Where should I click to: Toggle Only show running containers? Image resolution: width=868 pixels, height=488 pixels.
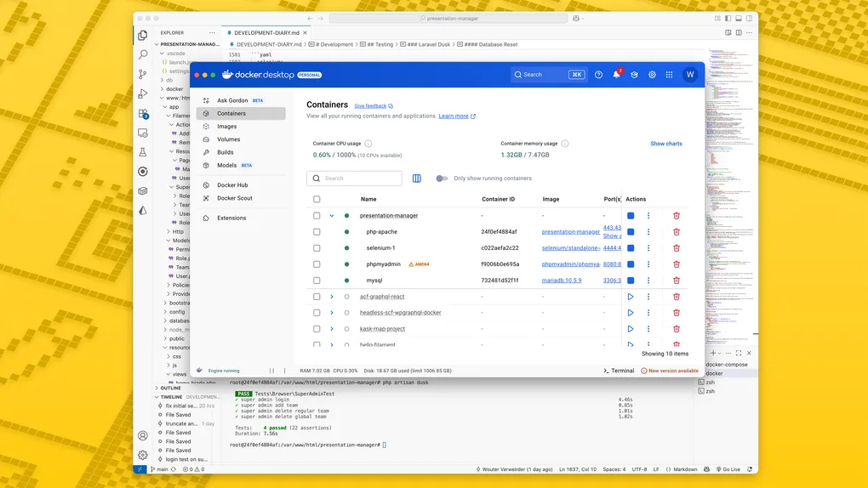click(x=442, y=179)
